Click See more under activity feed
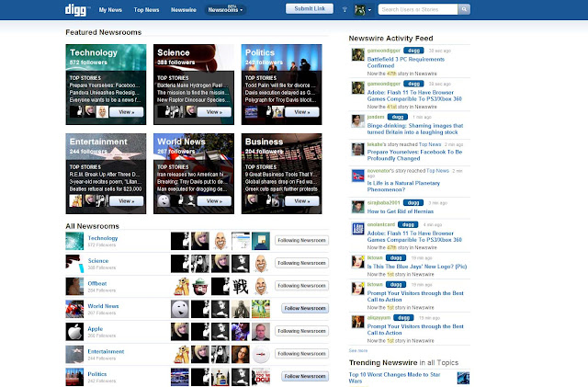This screenshot has height=387, width=588. click(x=358, y=350)
